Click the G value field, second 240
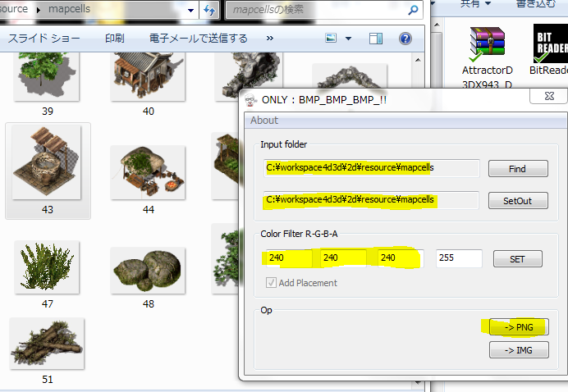Screen dimensions: 568x392 343,258
